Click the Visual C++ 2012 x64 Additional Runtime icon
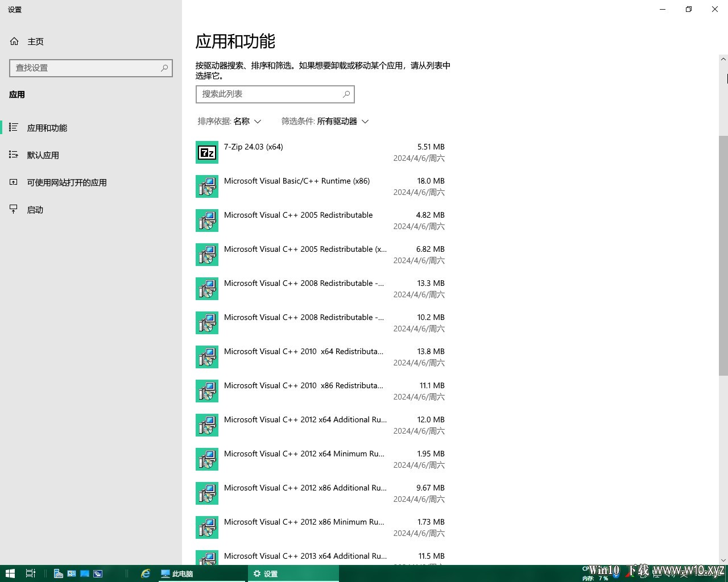 pos(207,425)
